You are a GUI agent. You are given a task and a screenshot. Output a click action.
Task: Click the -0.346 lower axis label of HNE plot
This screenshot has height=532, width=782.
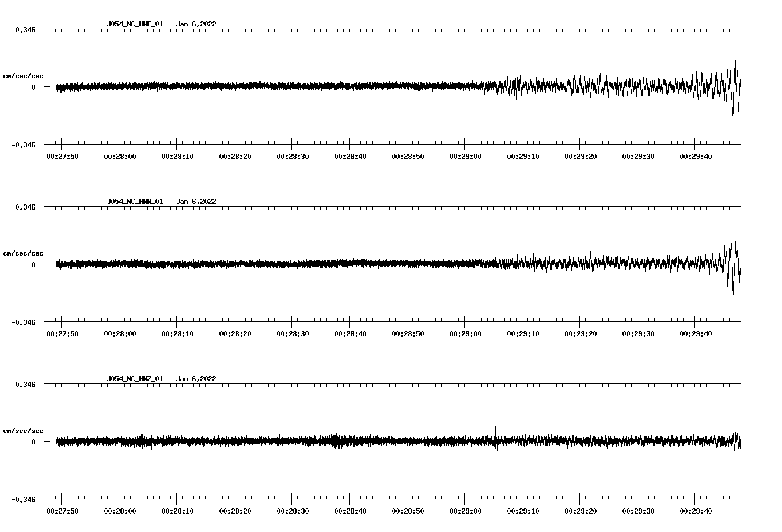pyautogui.click(x=23, y=145)
